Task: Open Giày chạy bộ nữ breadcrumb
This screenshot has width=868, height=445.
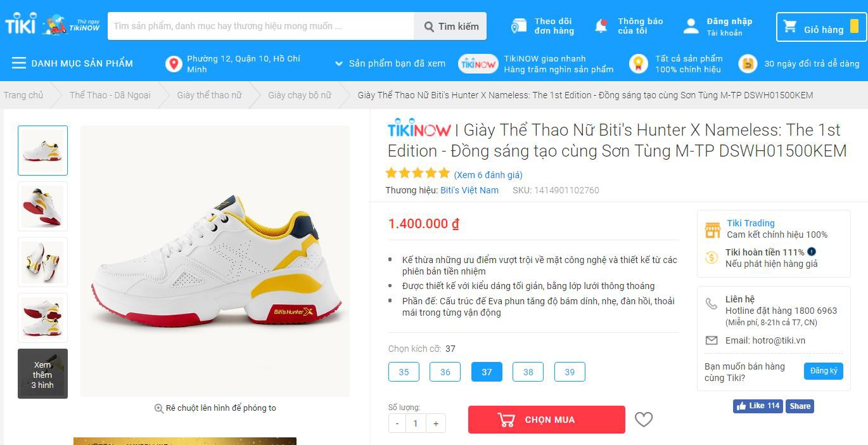Action: coord(299,95)
